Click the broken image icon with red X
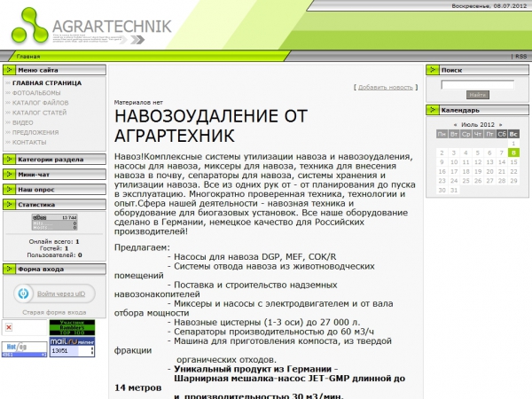The image size is (532, 399). 9,327
